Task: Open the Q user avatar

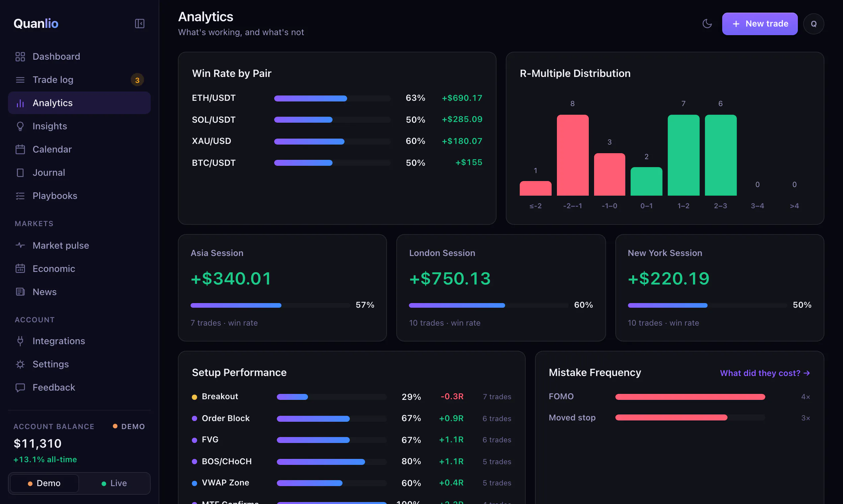Action: pos(813,24)
